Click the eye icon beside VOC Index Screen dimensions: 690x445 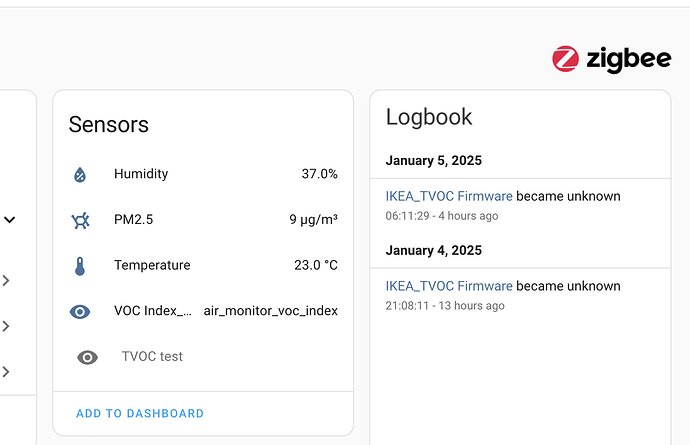point(81,311)
